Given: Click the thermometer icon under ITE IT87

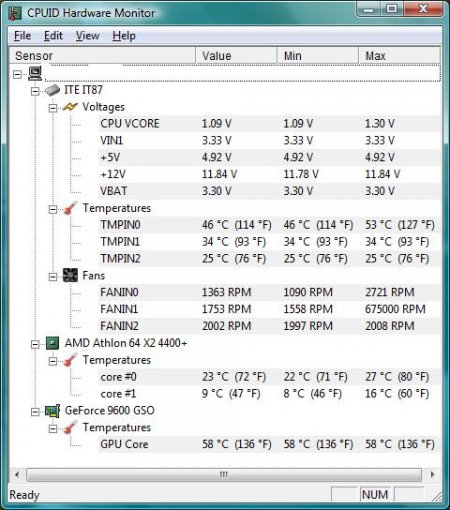Looking at the screenshot, I should [x=70, y=208].
